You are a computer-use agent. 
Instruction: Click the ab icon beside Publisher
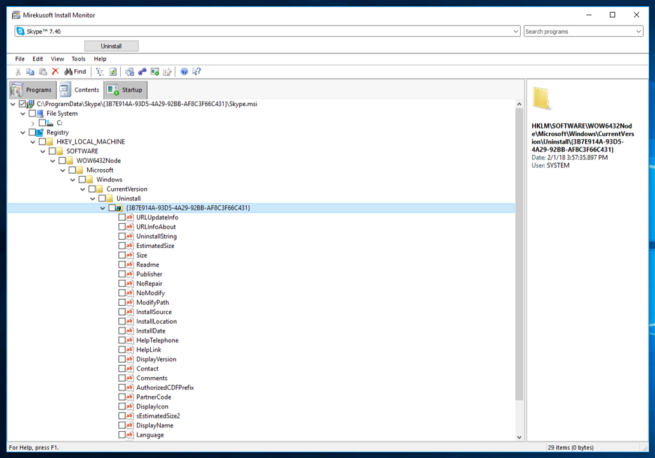129,274
